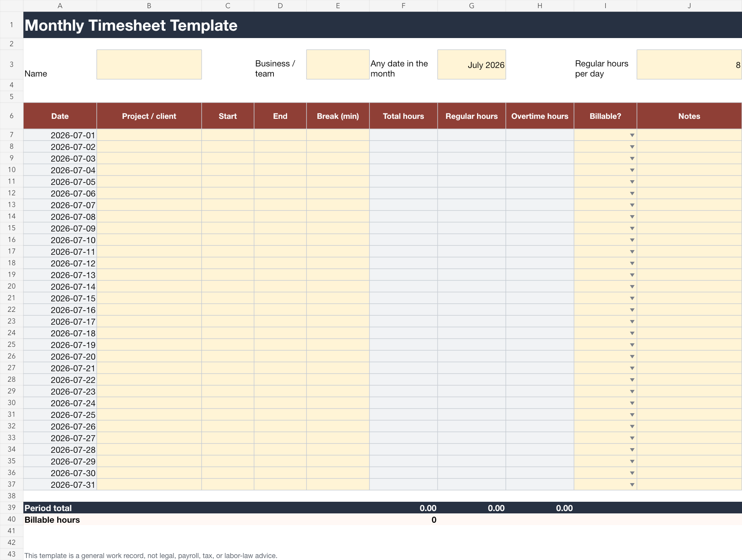Select date cell 2026-07-20

60,357
